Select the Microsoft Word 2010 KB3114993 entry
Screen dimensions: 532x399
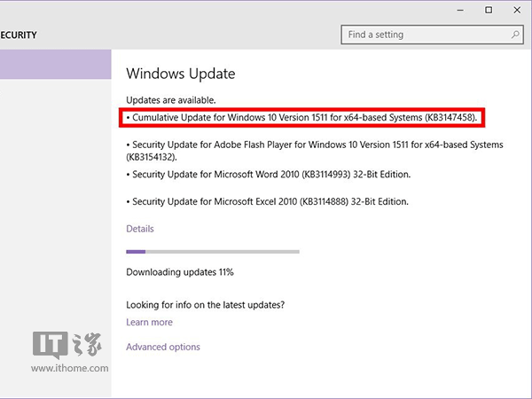[x=269, y=175]
